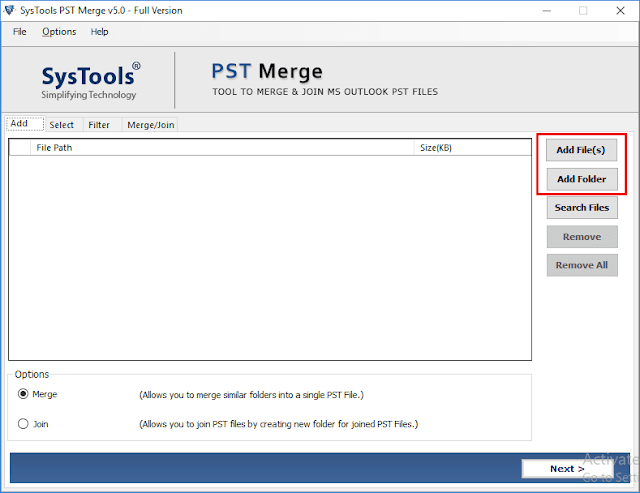The image size is (640, 493).
Task: Click the Size(KB) column header
Action: [x=473, y=148]
